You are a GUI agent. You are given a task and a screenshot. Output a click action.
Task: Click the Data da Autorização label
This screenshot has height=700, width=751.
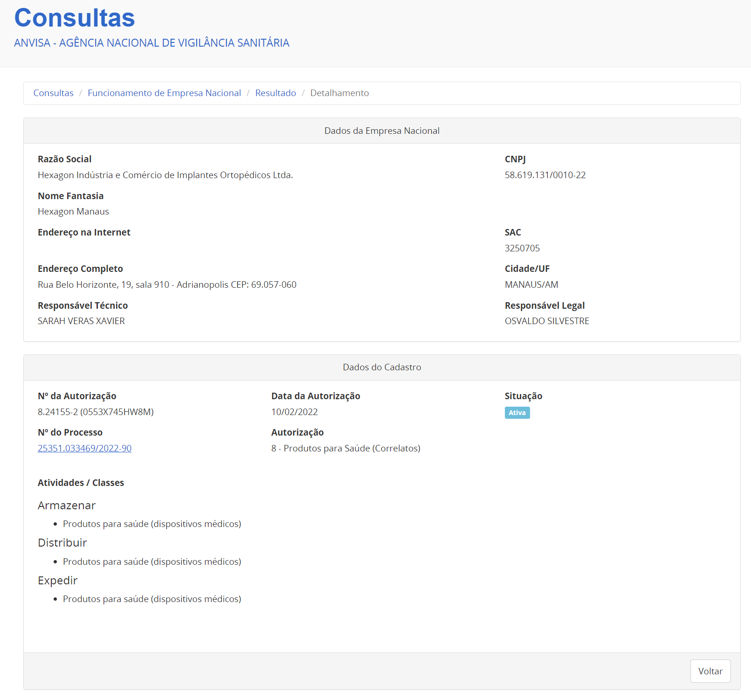(x=316, y=396)
